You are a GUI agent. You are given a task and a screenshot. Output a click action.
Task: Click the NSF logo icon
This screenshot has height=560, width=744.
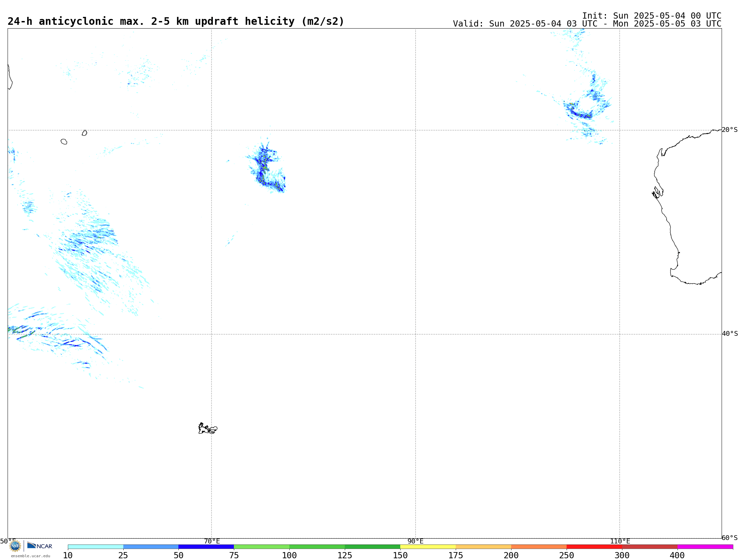tap(15, 546)
